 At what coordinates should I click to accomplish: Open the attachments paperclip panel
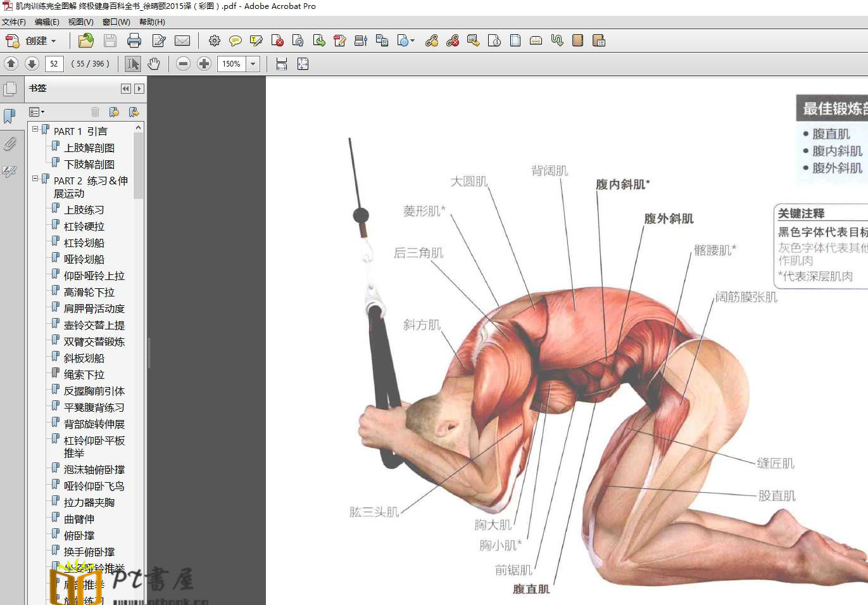click(x=9, y=144)
